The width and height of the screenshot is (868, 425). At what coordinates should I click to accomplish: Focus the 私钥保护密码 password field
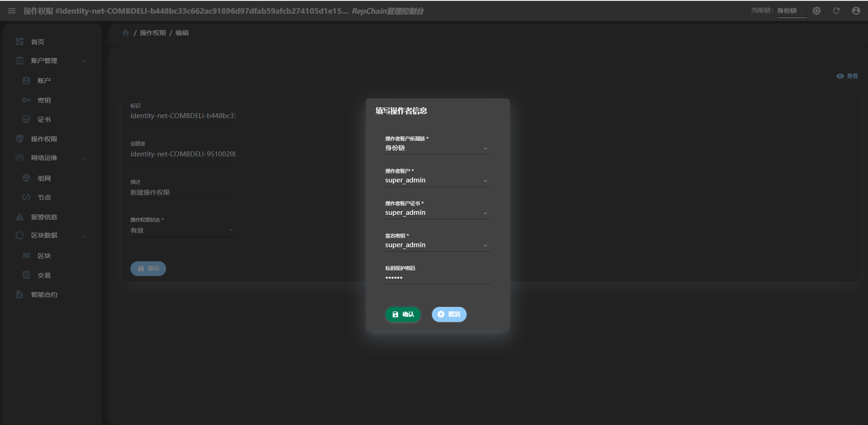point(437,278)
